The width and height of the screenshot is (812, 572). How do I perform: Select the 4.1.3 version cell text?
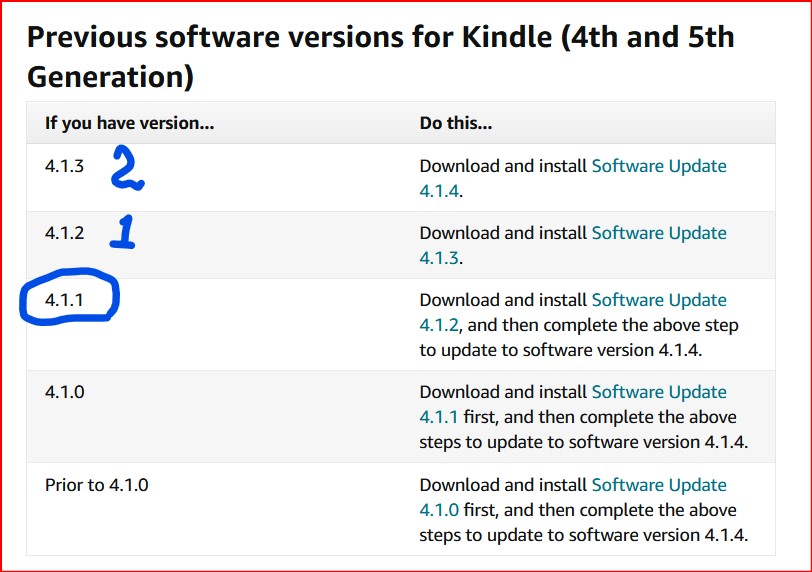tap(65, 166)
